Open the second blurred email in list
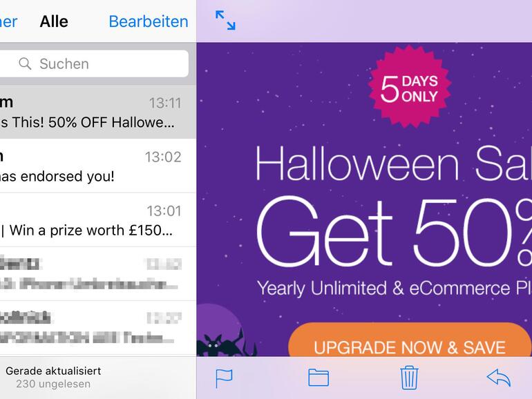 tap(98, 327)
